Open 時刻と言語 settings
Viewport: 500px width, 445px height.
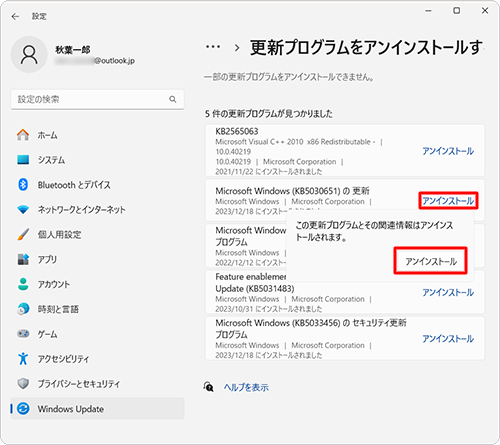tap(97, 309)
